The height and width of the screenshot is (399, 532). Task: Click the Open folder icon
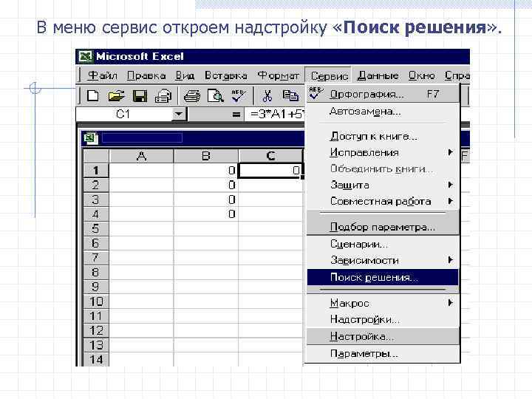point(116,96)
